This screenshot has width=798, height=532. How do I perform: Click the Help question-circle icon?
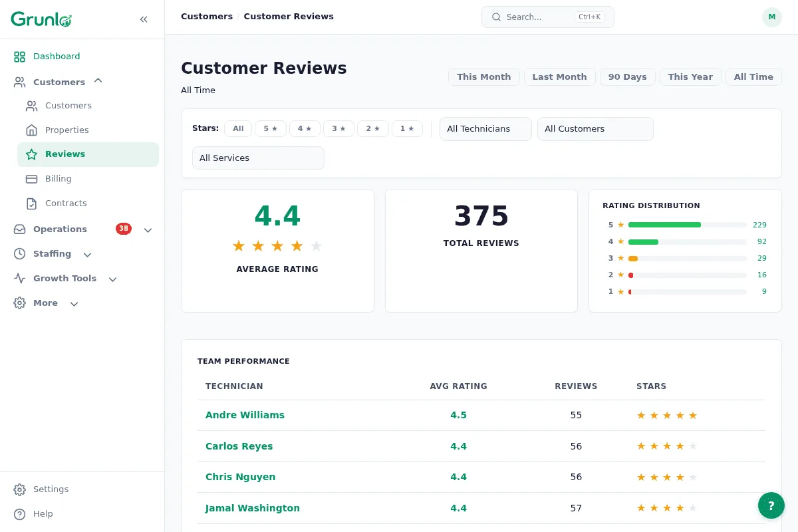(x=20, y=514)
